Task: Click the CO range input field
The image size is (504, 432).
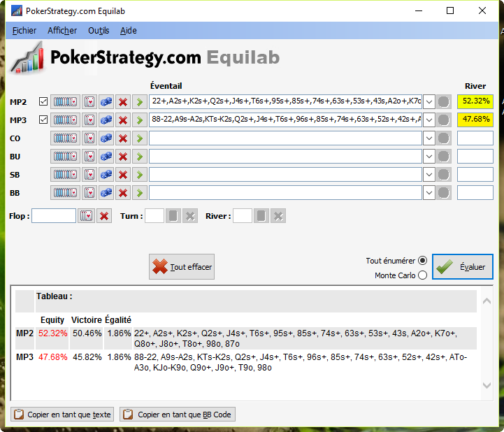Action: click(x=285, y=138)
